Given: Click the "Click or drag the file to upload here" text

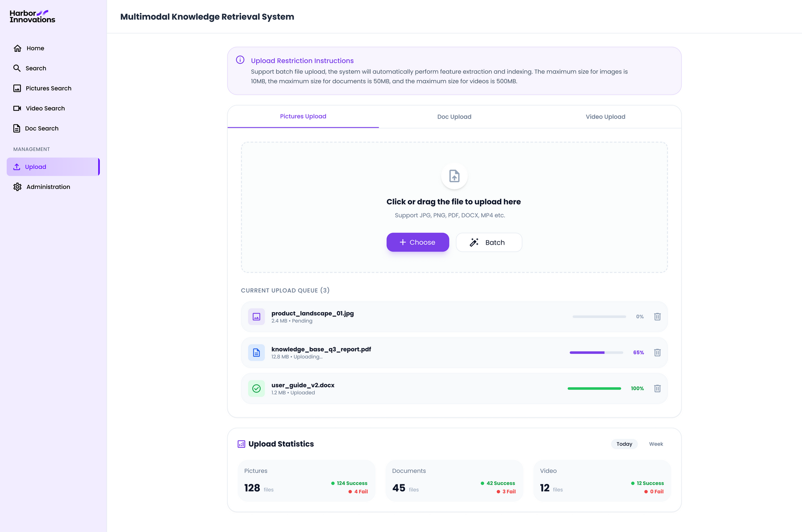Looking at the screenshot, I should [454, 202].
